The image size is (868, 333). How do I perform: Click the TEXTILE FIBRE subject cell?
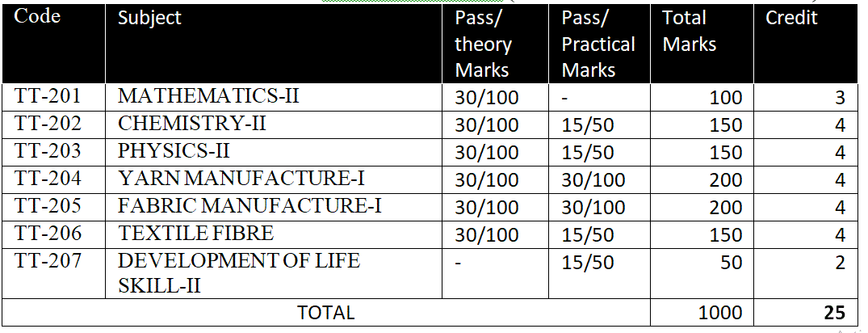pos(274,234)
